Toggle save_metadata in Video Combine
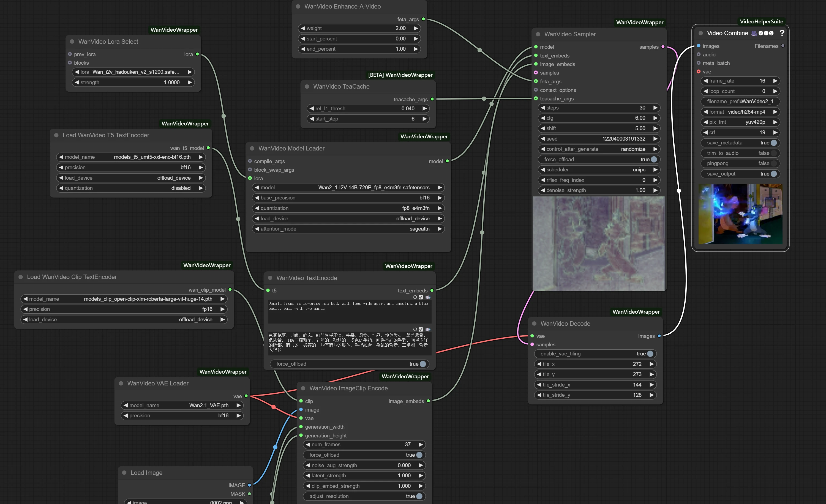This screenshot has height=504, width=826. pyautogui.click(x=774, y=143)
